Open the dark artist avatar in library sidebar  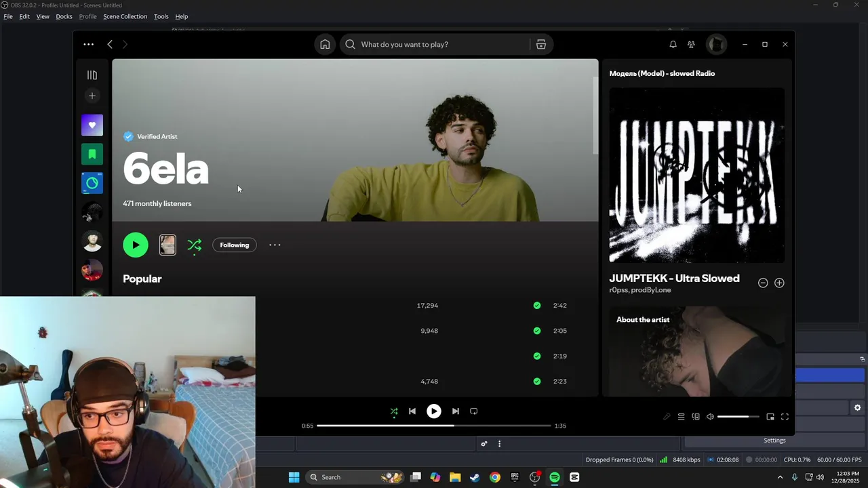[92, 213]
